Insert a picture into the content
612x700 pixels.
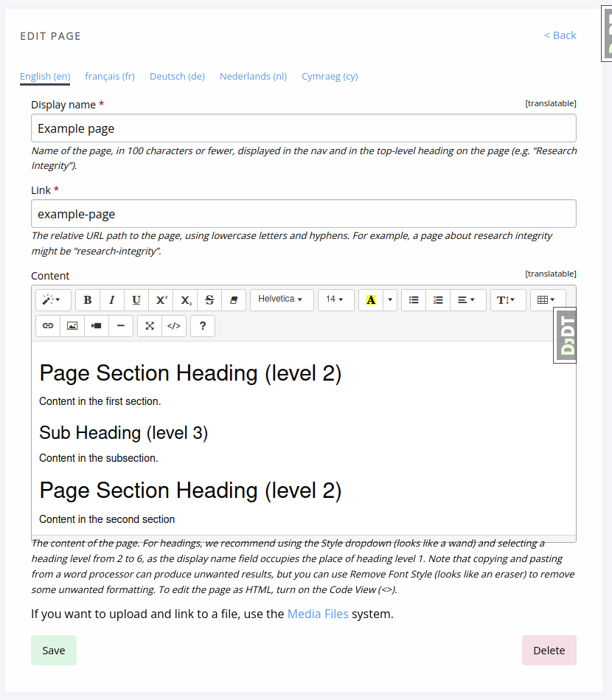coord(72,326)
